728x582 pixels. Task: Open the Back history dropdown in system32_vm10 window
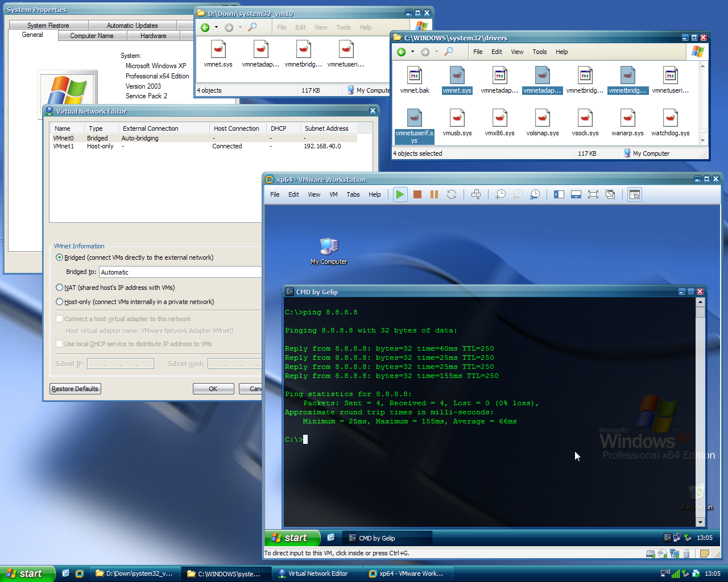[216, 27]
